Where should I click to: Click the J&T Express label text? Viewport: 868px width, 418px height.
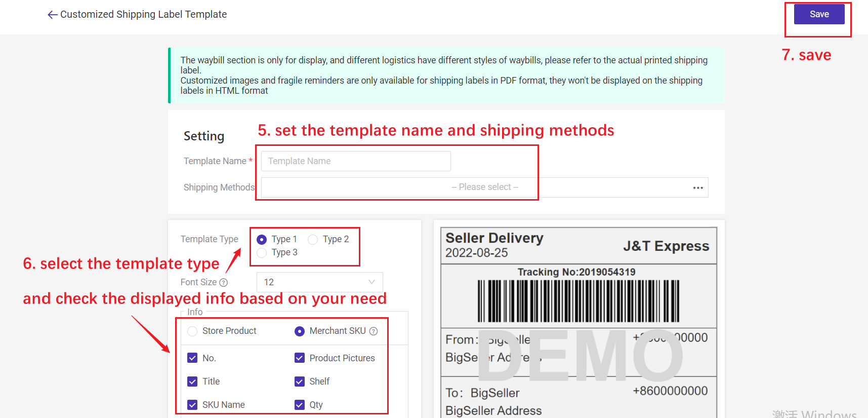[666, 246]
